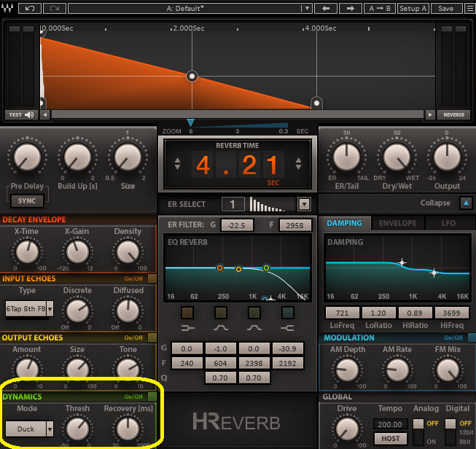476x449 pixels.
Task: Switch to the ENVELOPE tab
Action: 397,223
